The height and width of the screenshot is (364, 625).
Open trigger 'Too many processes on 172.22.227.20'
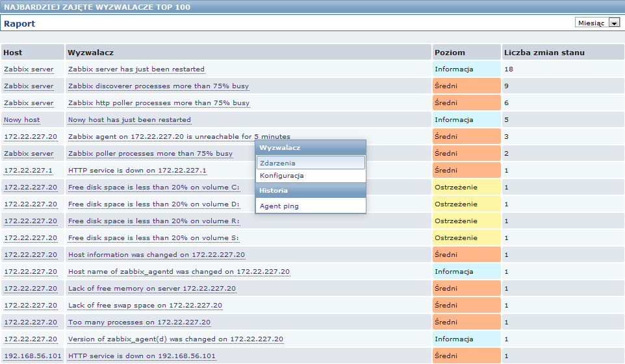tap(139, 322)
